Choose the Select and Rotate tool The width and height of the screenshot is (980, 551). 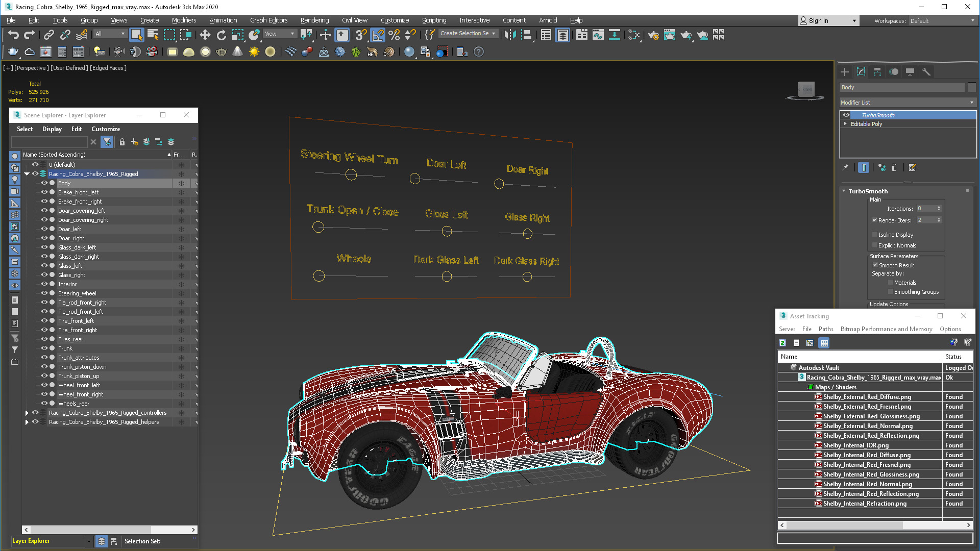[221, 35]
